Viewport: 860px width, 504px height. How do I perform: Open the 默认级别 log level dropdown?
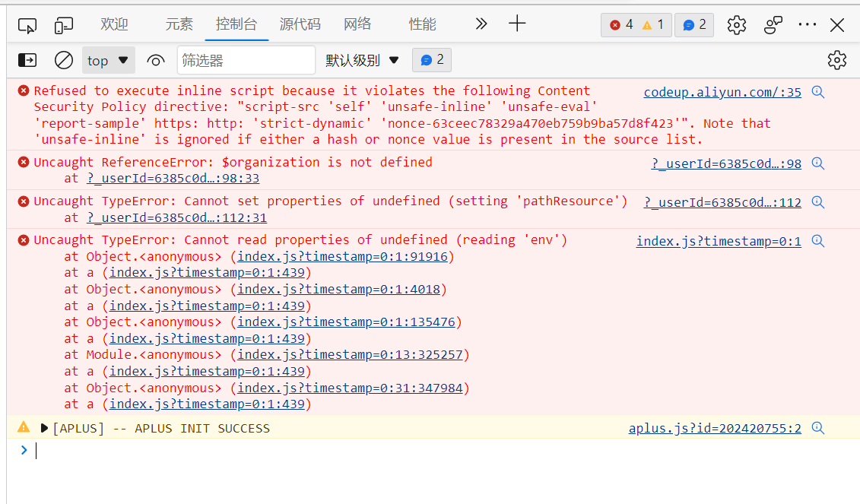point(362,60)
